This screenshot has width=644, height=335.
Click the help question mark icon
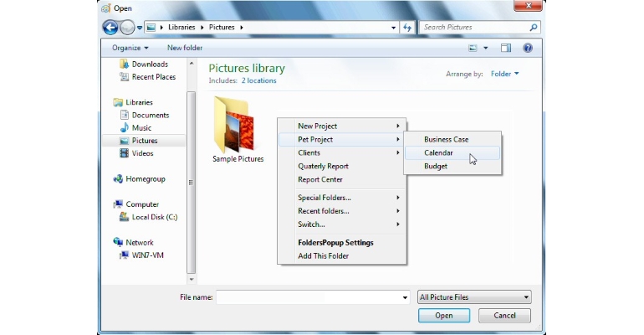click(528, 48)
